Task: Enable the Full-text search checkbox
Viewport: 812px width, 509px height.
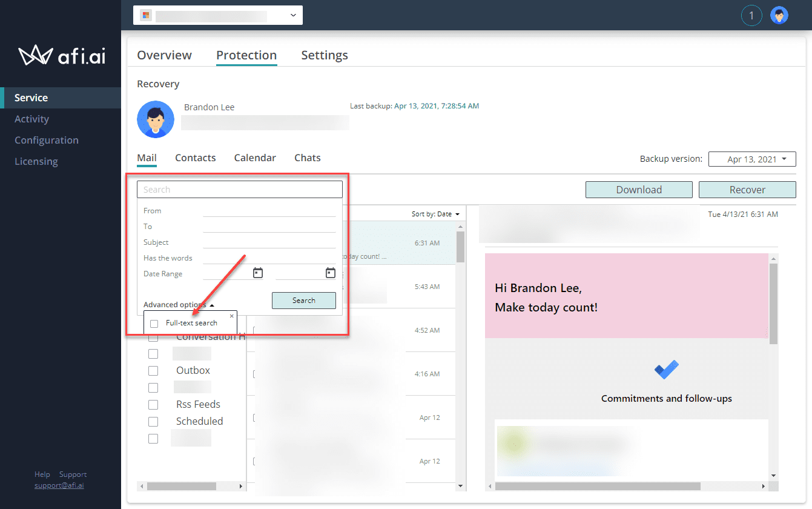Action: [154, 324]
